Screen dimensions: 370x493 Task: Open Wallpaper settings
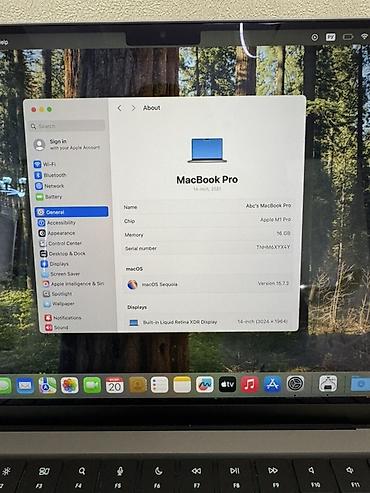59,304
